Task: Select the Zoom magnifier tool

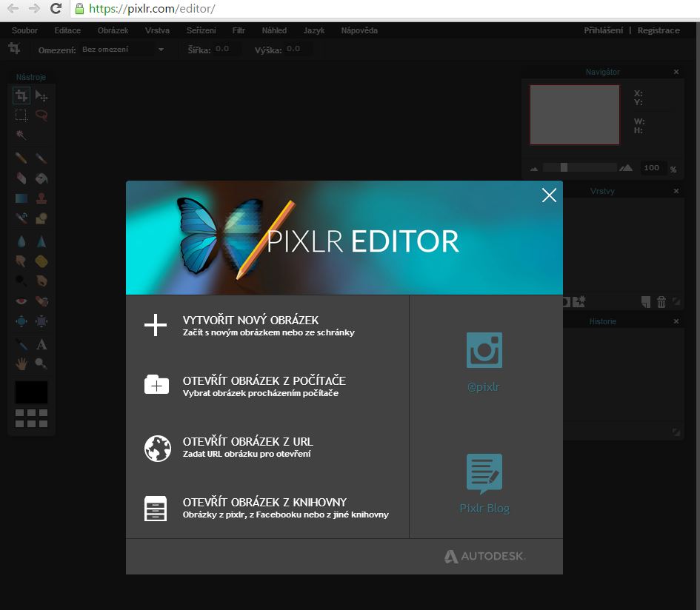Action: point(41,363)
